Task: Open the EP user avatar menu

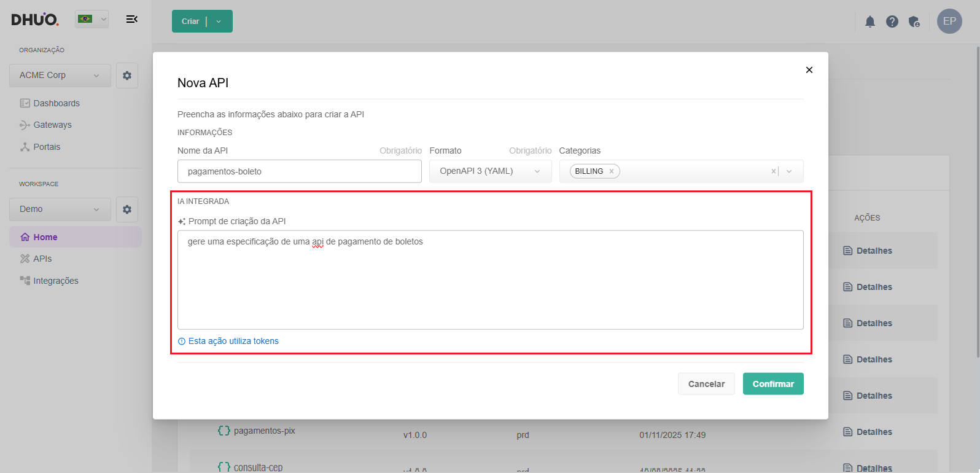Action: [x=949, y=21]
